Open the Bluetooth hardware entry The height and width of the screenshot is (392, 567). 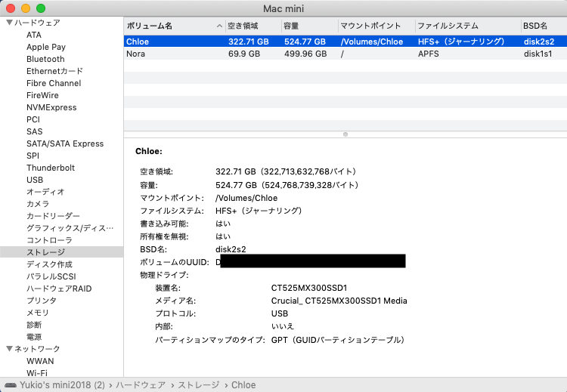tap(45, 59)
